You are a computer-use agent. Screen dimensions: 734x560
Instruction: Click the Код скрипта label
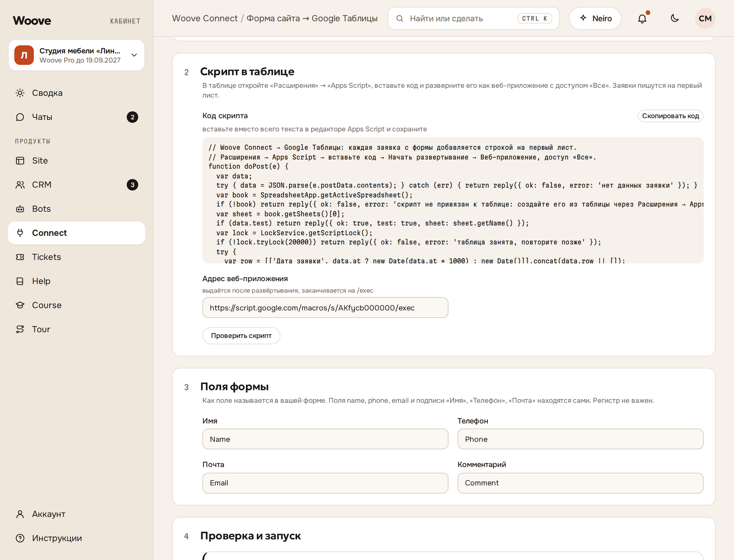point(225,116)
